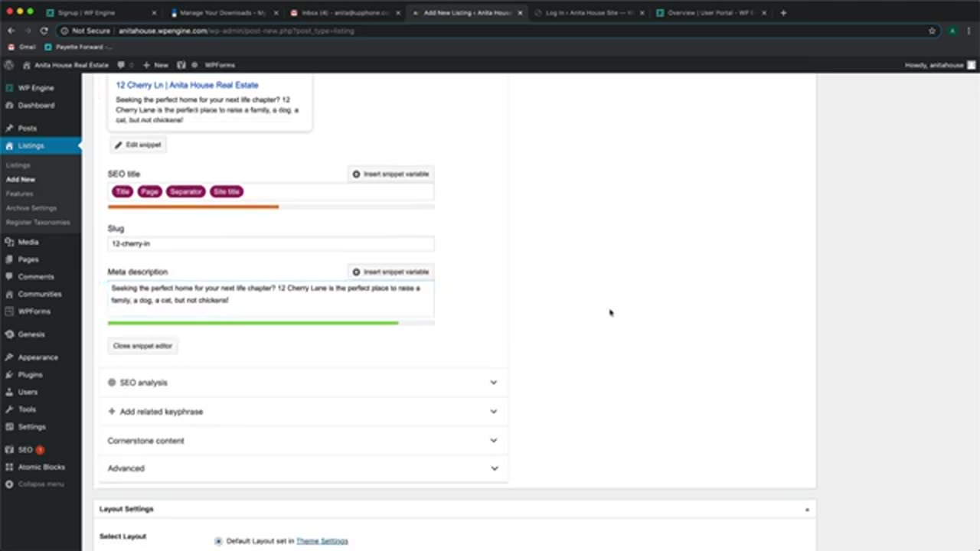The width and height of the screenshot is (980, 551).
Task: Open the Howdy, anitahouse account menu
Action: (x=939, y=65)
